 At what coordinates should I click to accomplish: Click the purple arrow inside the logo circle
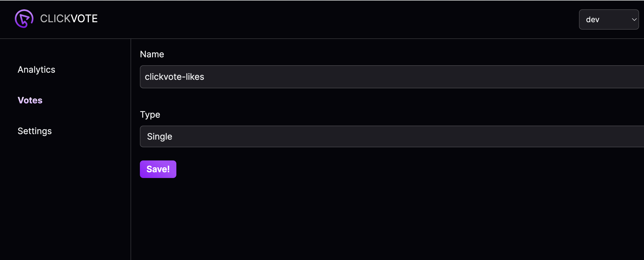coord(24,19)
